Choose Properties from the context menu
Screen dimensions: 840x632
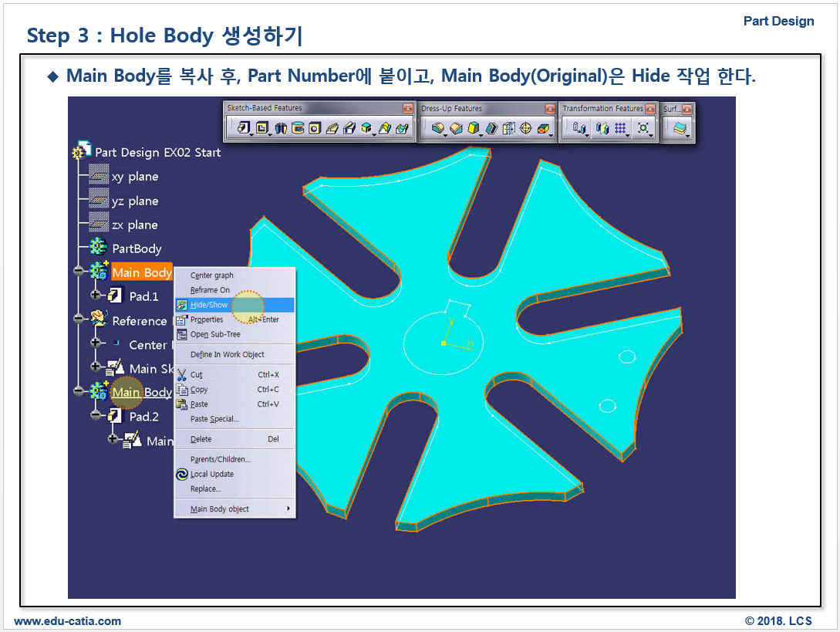(207, 319)
